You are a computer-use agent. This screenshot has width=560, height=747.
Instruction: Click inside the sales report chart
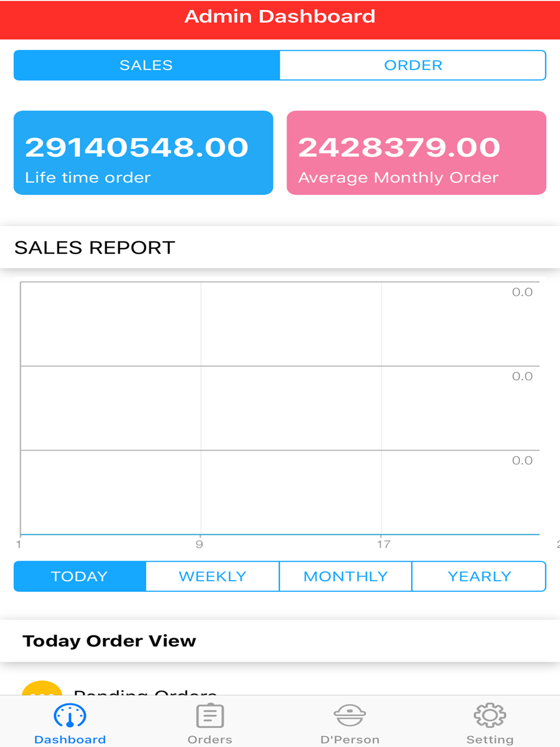(x=280, y=408)
